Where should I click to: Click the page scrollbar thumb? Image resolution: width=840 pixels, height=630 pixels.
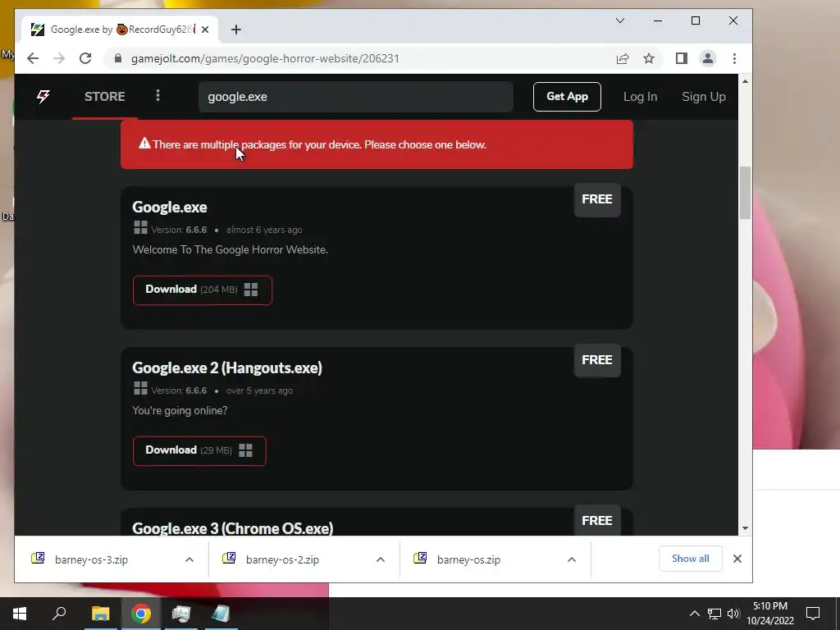[745, 193]
